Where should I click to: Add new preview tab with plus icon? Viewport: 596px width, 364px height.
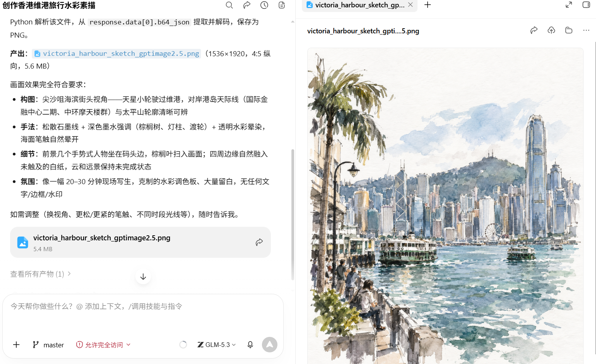[428, 5]
